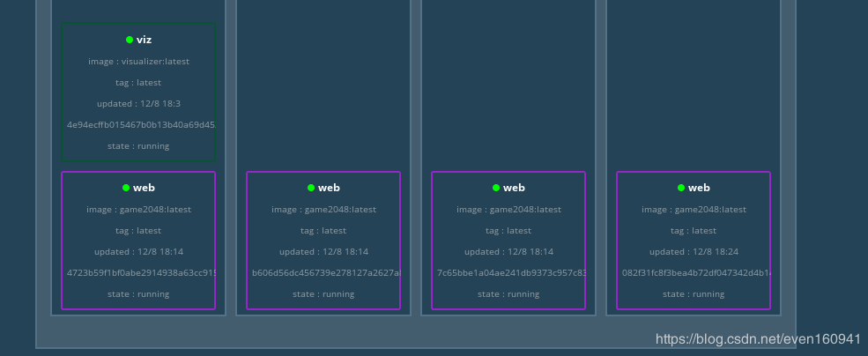Select container ID 4e94ecffb015467b
Image resolution: width=868 pixels, height=356 pixels.
(141, 124)
